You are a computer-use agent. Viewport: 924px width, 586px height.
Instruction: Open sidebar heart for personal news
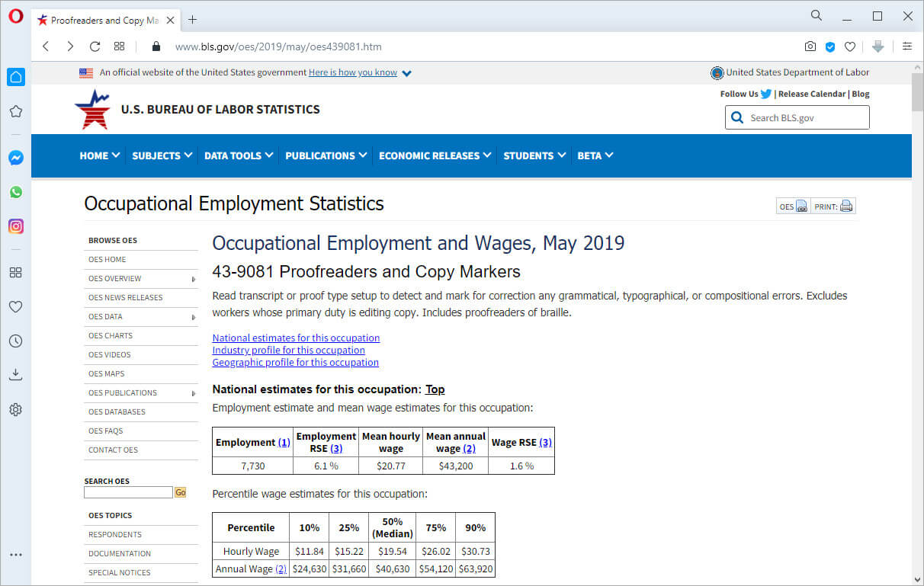click(x=15, y=306)
